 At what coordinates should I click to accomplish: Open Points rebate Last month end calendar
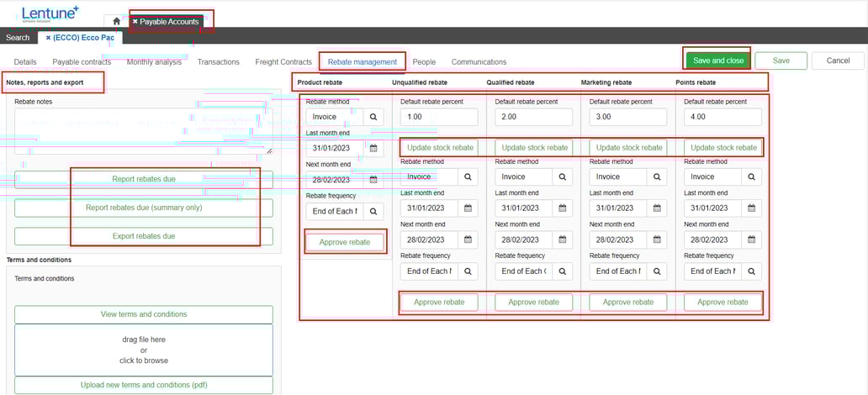coord(752,208)
